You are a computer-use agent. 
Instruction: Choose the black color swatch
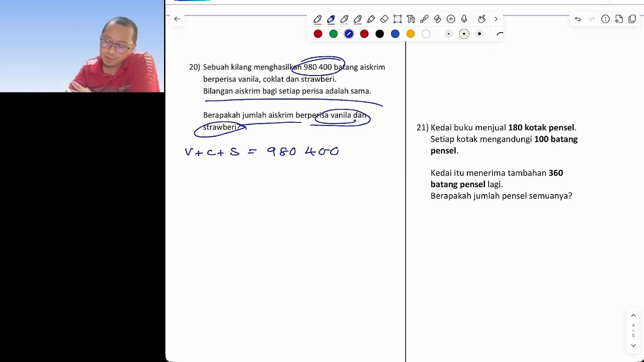pos(380,34)
